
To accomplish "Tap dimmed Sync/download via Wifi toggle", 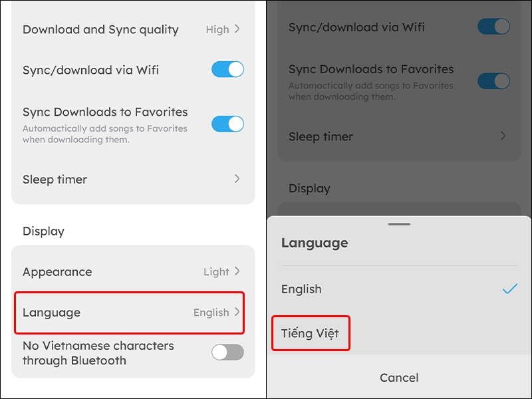I will click(x=493, y=27).
